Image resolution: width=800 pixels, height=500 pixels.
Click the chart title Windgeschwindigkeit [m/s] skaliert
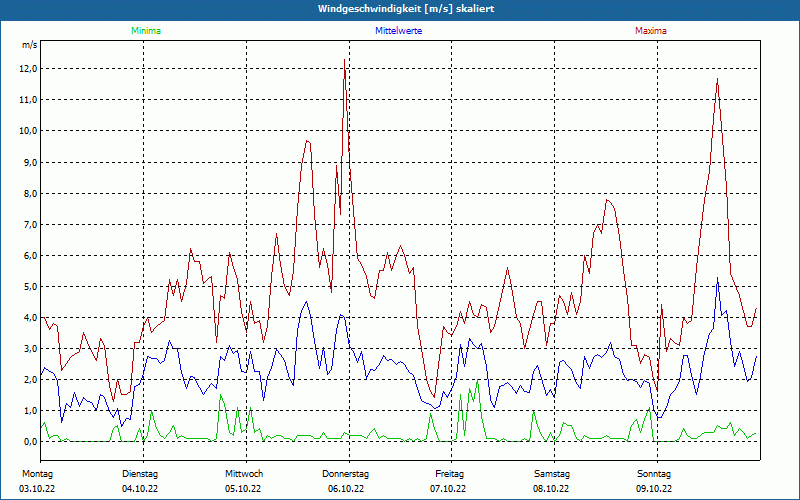click(406, 9)
